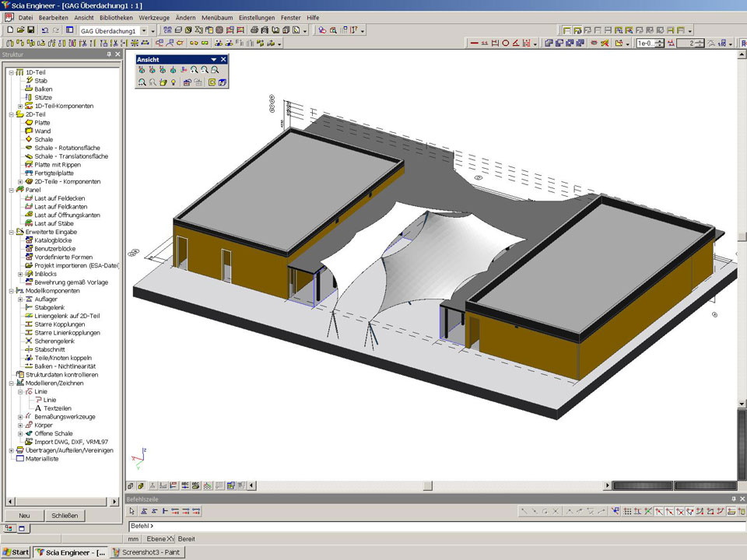
Task: Open the Bibliotheken menu
Action: tap(116, 17)
